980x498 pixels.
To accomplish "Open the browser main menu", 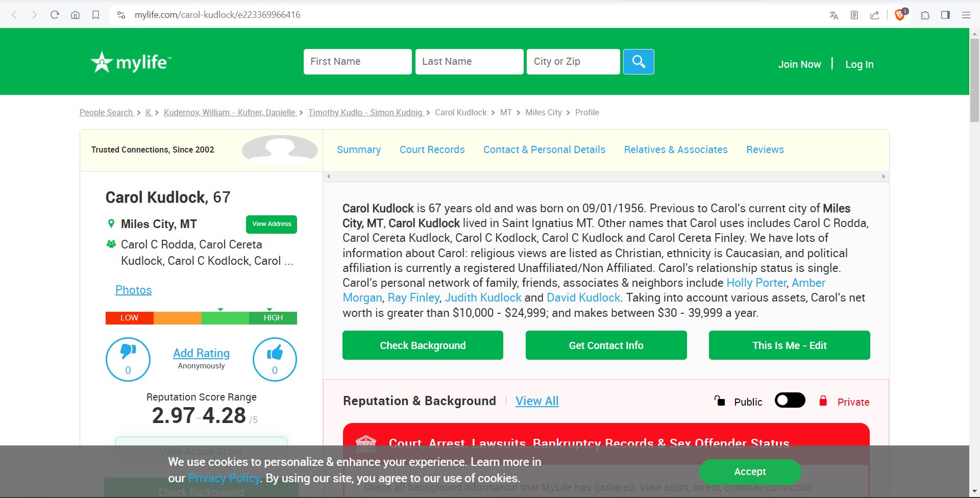I will (966, 15).
